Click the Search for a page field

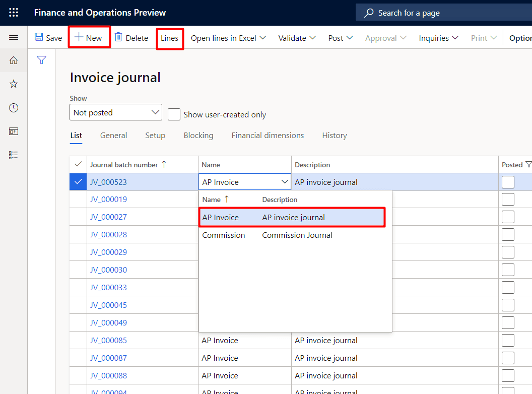coord(443,13)
